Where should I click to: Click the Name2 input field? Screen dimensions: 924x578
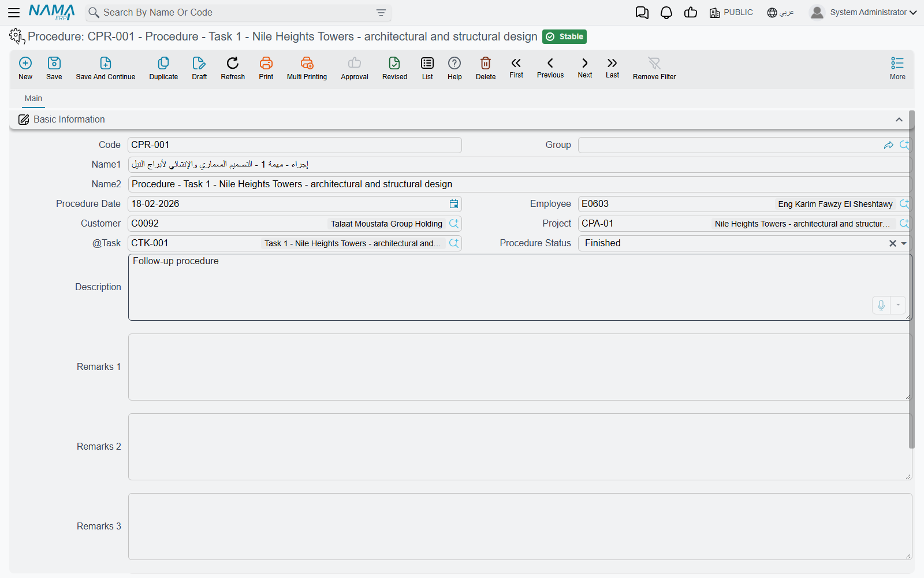click(520, 184)
